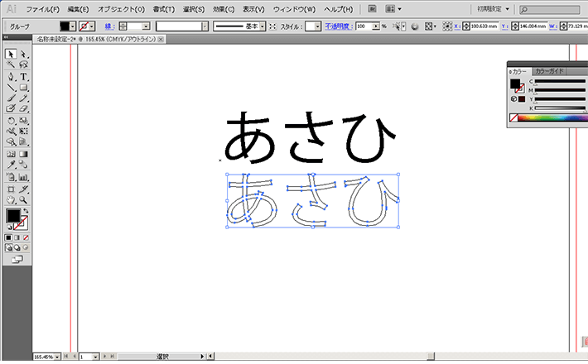
Task: Click the change screen mode button
Action: (17, 259)
